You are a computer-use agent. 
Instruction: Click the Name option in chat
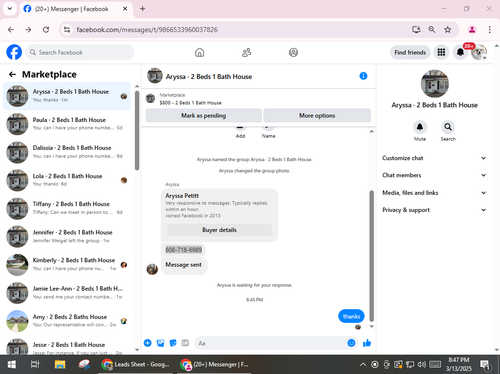click(x=268, y=132)
